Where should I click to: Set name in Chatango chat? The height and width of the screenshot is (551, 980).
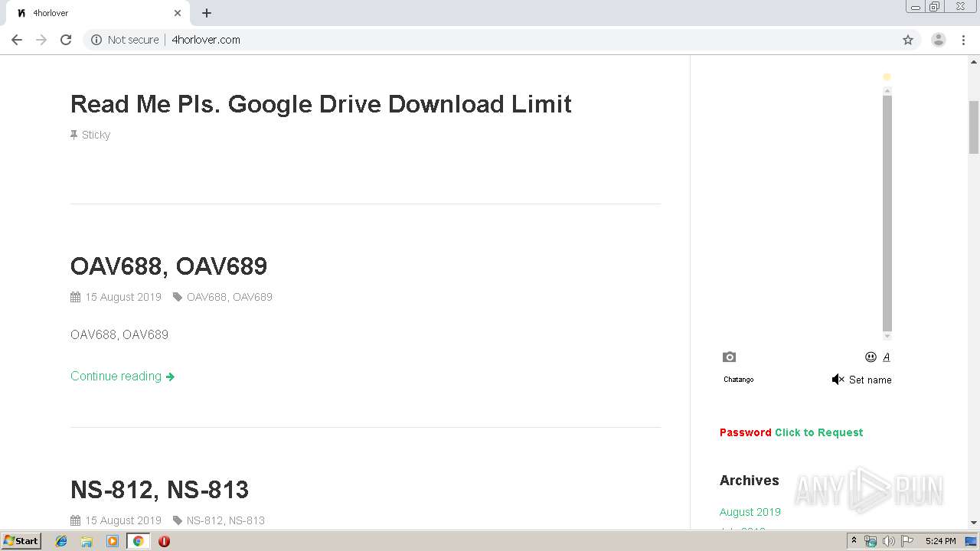click(x=870, y=380)
